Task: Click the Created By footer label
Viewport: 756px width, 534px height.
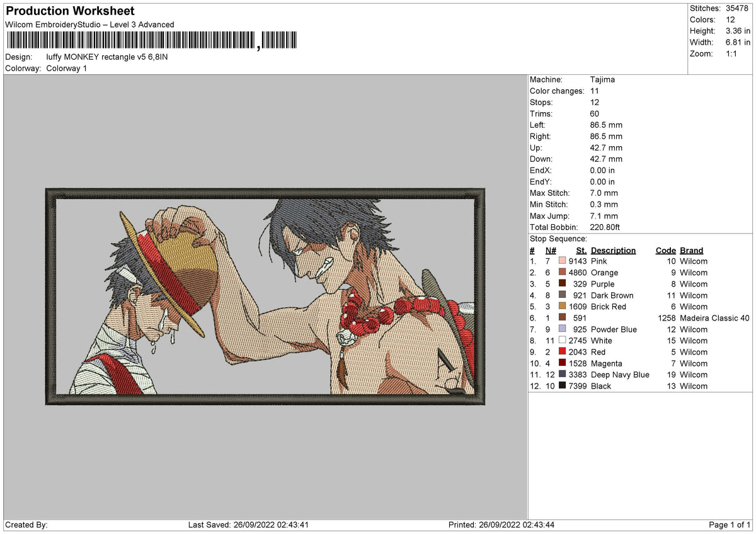Action: tap(26, 525)
